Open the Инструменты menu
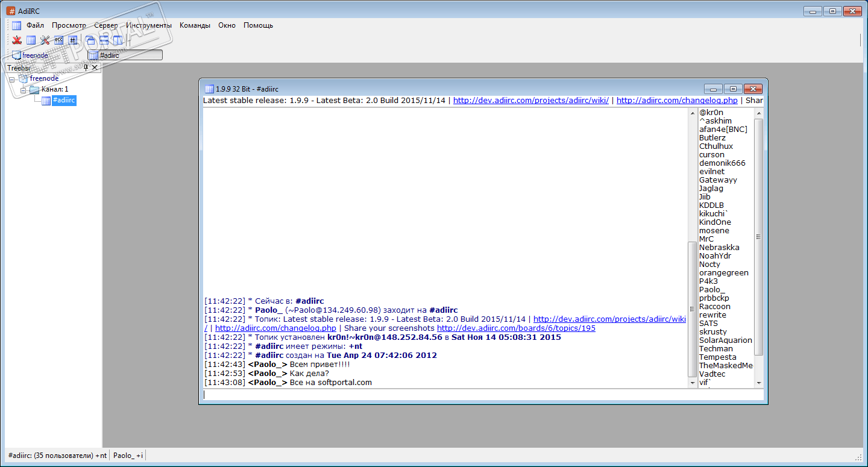The height and width of the screenshot is (467, 868). (149, 25)
